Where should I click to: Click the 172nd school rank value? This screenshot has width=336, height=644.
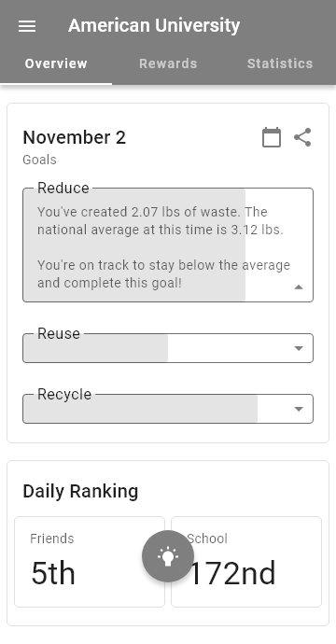pyautogui.click(x=232, y=573)
